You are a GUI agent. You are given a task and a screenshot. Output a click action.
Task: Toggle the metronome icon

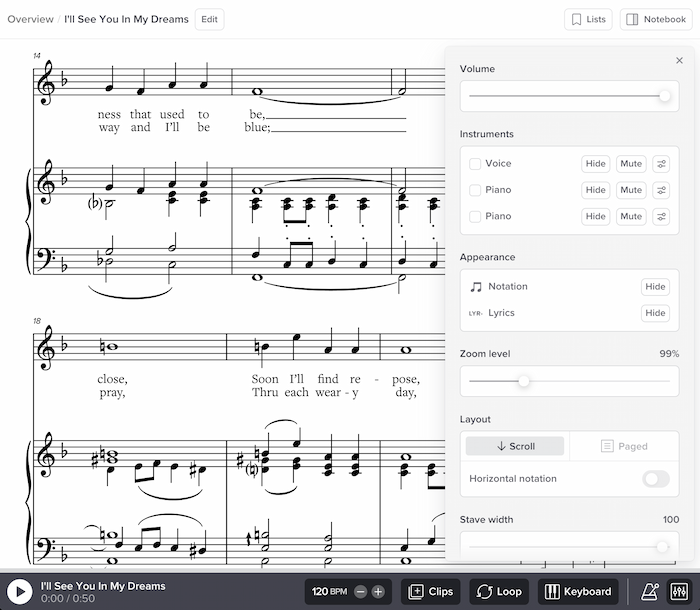(647, 591)
